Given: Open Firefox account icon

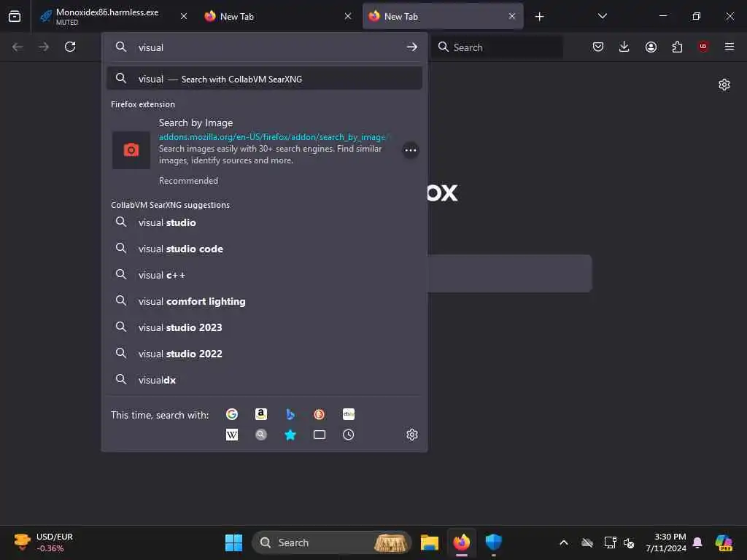Looking at the screenshot, I should (x=651, y=47).
